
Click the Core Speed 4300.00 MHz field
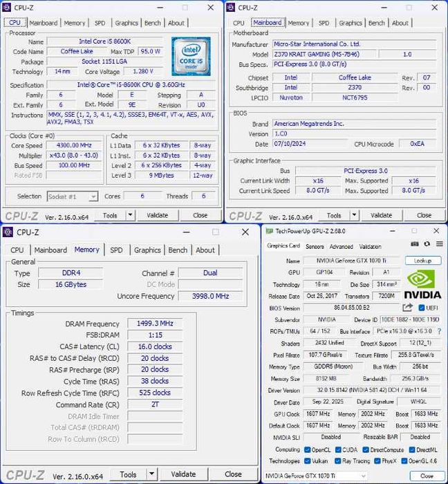pos(74,145)
